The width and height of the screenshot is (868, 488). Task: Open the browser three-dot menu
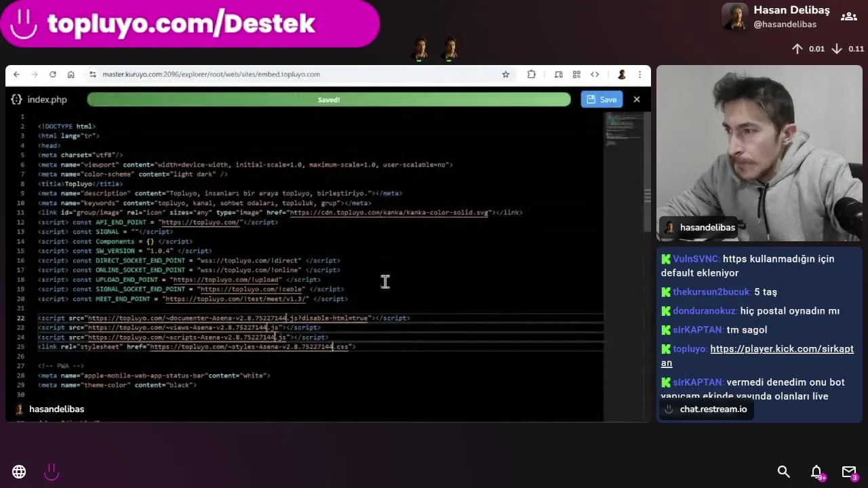point(639,75)
